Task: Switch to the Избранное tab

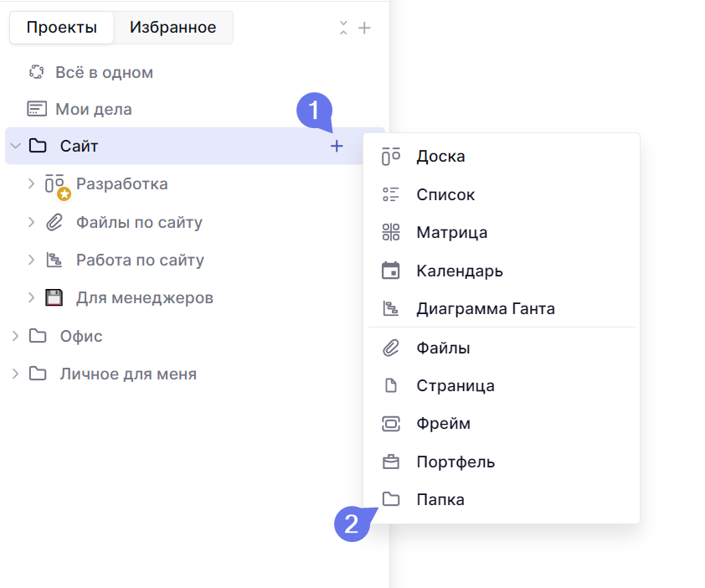Action: [172, 28]
